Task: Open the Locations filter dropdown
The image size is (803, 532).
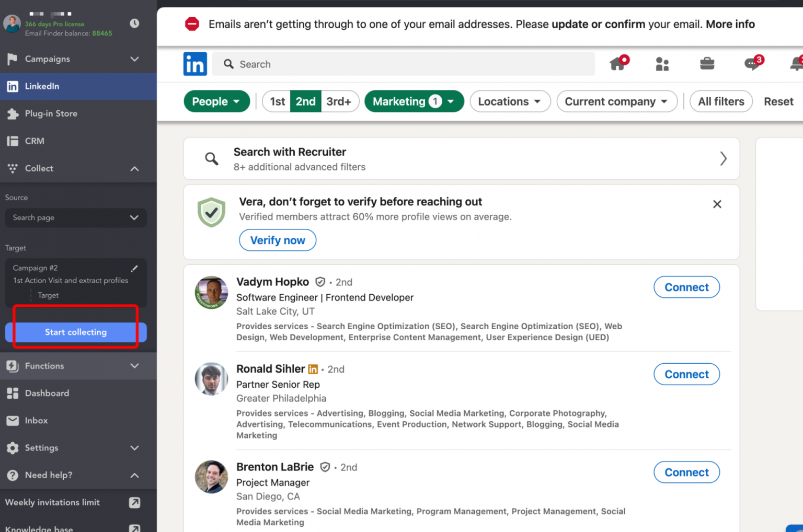Action: tap(510, 101)
